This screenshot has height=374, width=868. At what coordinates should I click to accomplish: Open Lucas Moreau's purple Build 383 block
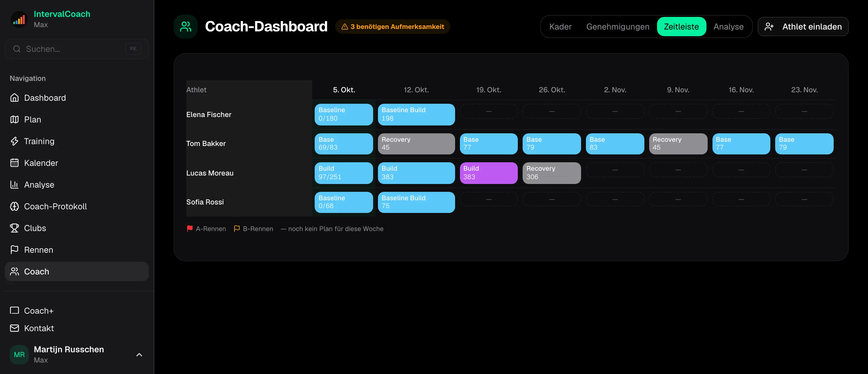pos(489,173)
